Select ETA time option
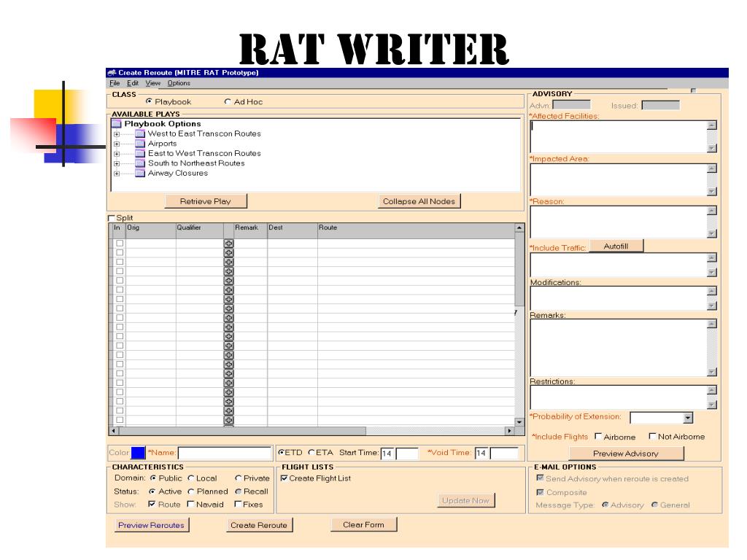The height and width of the screenshot is (560, 747). click(311, 452)
